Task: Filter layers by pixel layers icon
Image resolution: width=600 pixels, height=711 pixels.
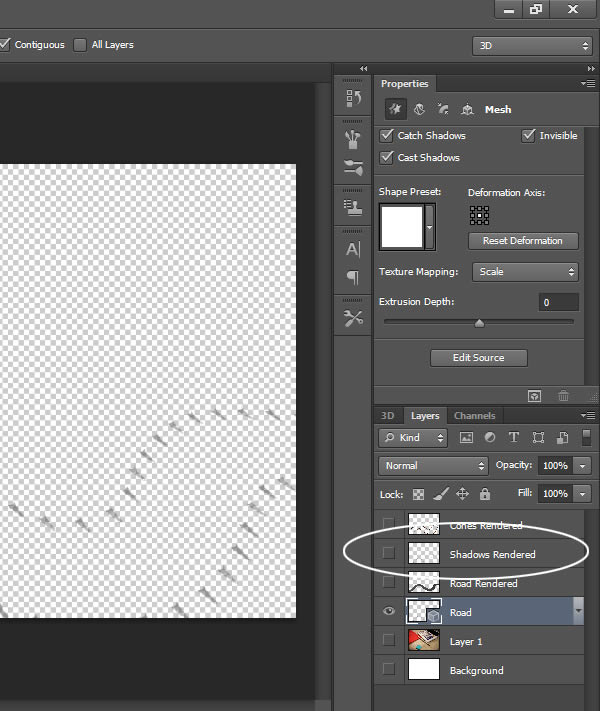Action: [466, 438]
